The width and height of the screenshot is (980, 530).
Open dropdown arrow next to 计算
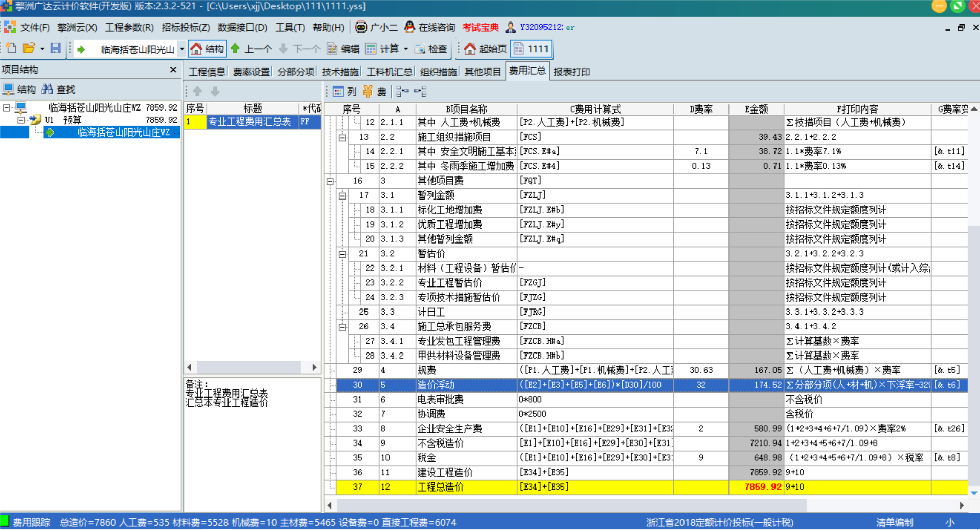406,49
